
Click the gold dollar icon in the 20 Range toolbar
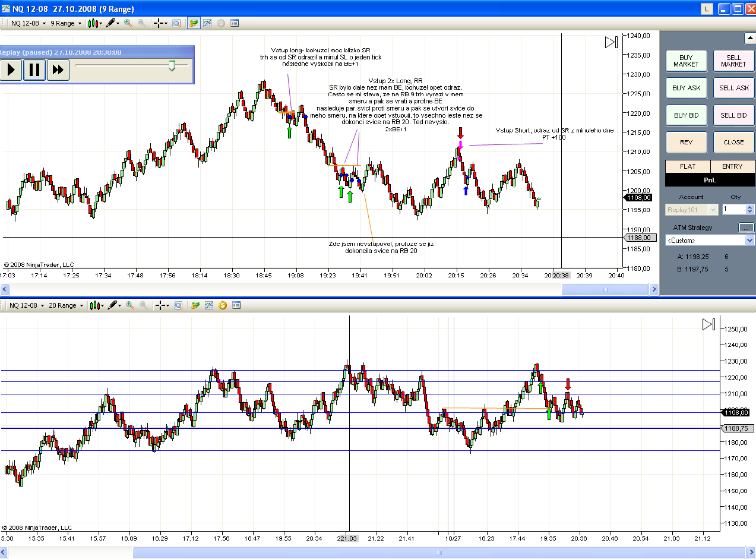[222, 305]
